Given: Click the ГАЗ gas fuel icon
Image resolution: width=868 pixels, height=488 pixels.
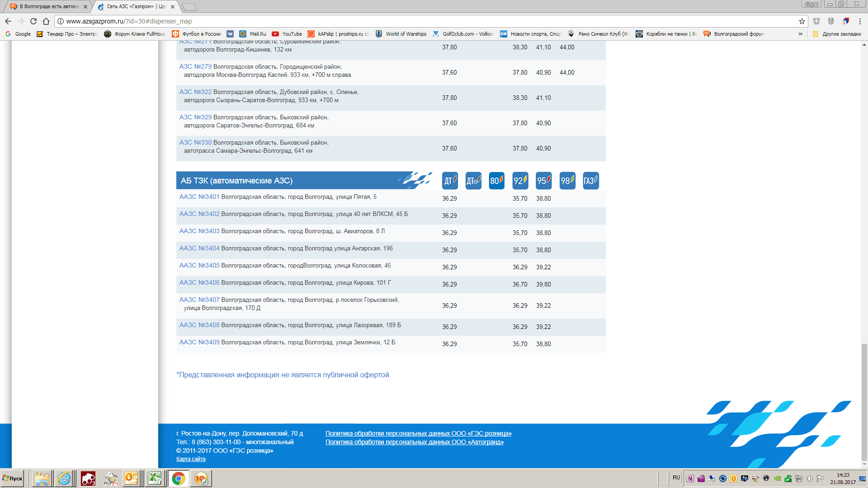Looking at the screenshot, I should click(x=590, y=181).
